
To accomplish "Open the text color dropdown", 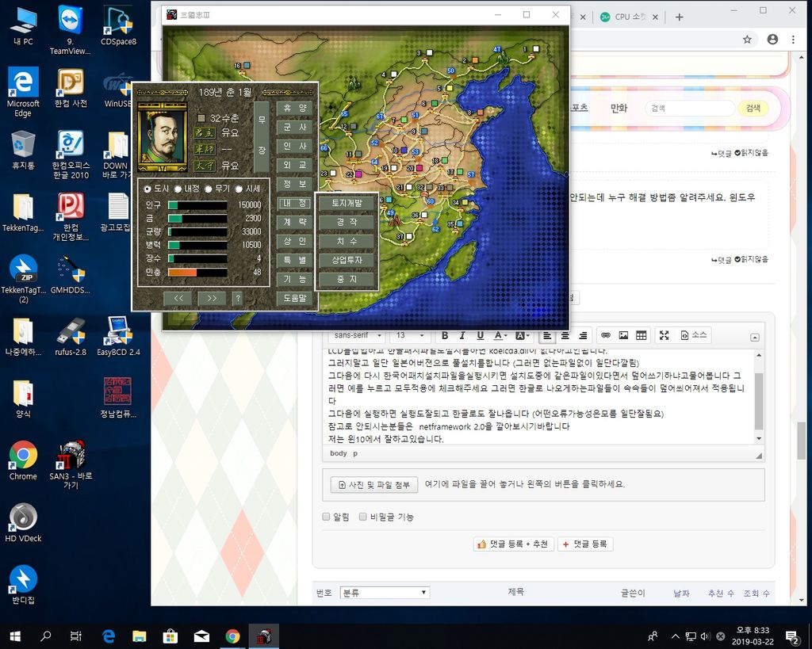I will (500, 336).
